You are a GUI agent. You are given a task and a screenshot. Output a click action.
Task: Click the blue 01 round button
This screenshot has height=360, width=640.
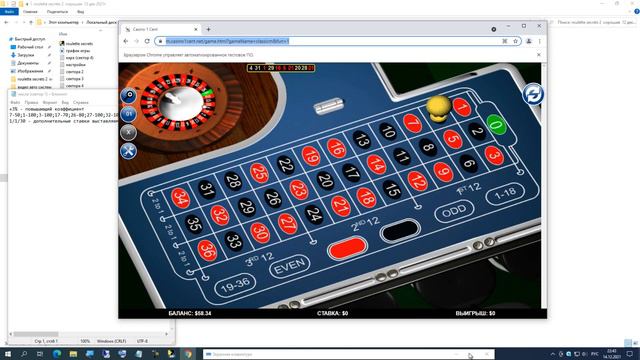coord(129,114)
